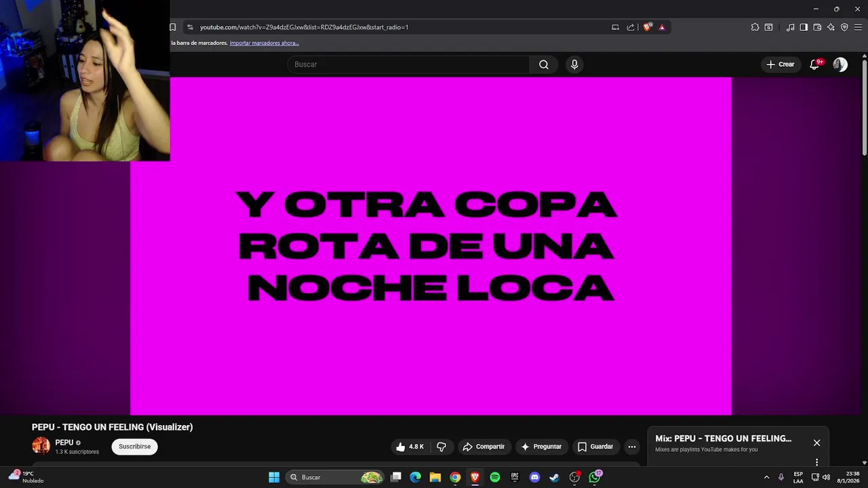Click the Brave Shields lion icon
868x488 pixels.
(648, 27)
